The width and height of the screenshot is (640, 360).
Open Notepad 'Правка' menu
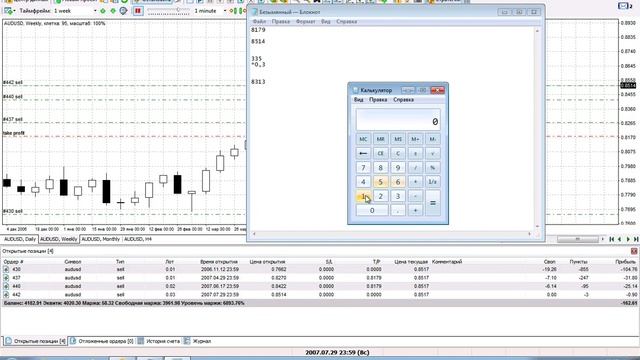pos(281,22)
